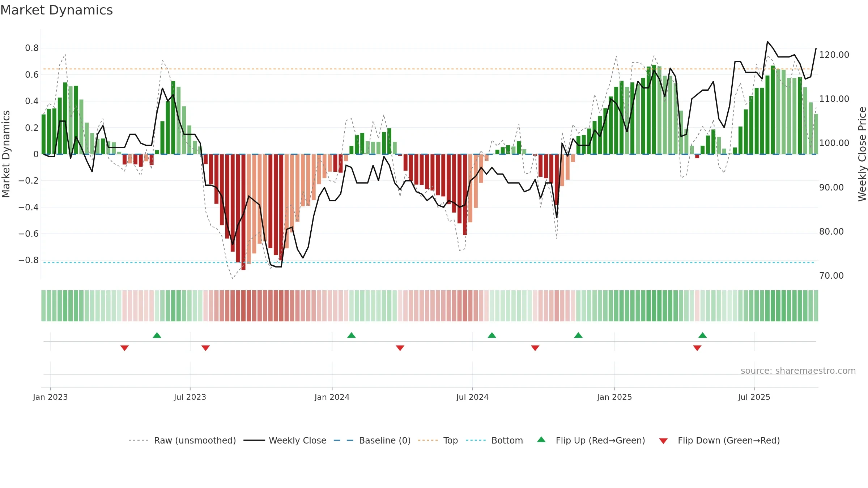The width and height of the screenshot is (868, 488).
Task: Click the Jan 2023 axis label
Action: (x=50, y=397)
